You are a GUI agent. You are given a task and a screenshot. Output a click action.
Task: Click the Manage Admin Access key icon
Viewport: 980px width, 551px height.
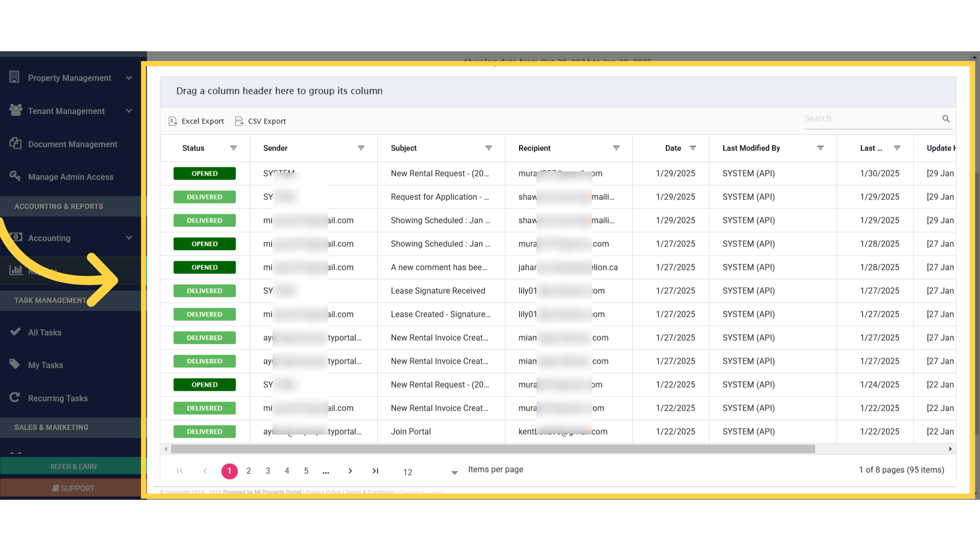15,176
